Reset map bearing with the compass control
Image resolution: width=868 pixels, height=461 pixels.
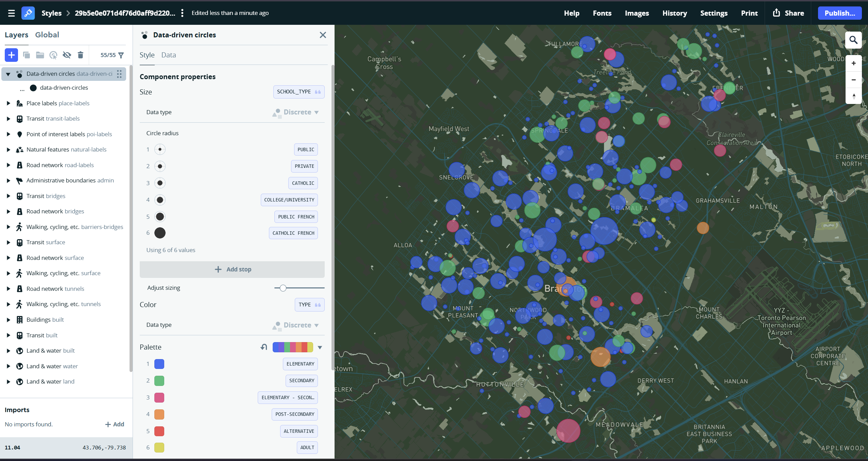(x=853, y=96)
